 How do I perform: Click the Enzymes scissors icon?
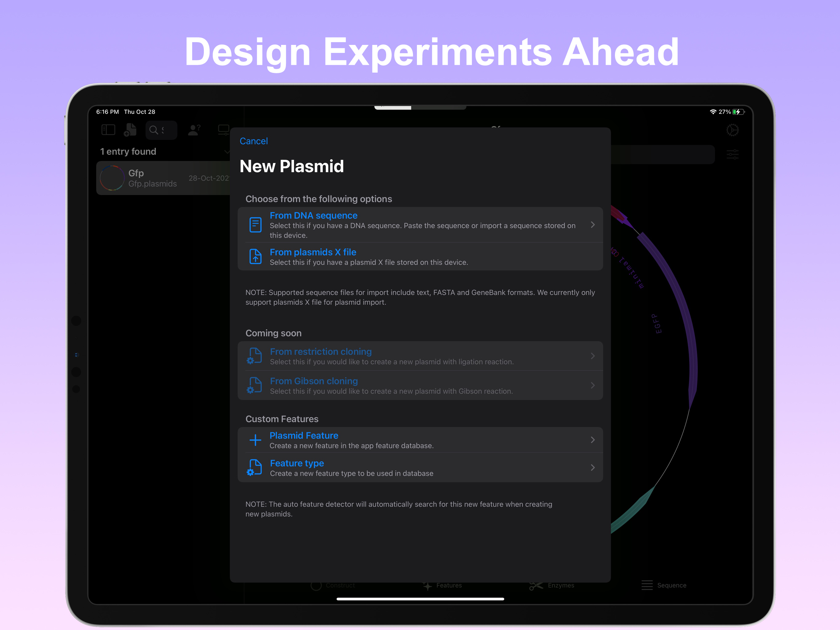tap(536, 585)
